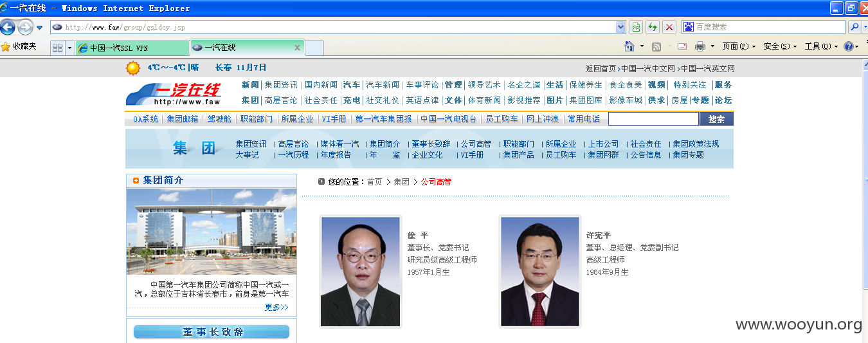Open the 安全(S) menu

point(780,46)
